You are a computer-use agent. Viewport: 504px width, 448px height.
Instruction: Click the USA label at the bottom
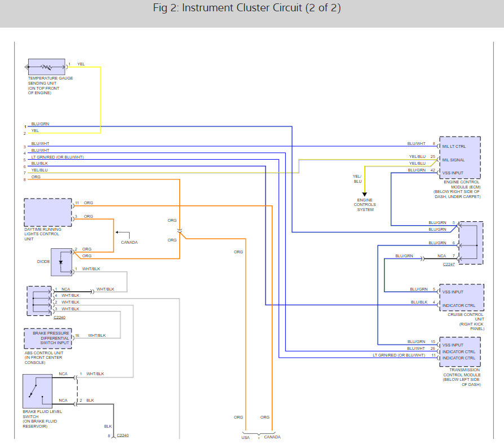tap(246, 437)
